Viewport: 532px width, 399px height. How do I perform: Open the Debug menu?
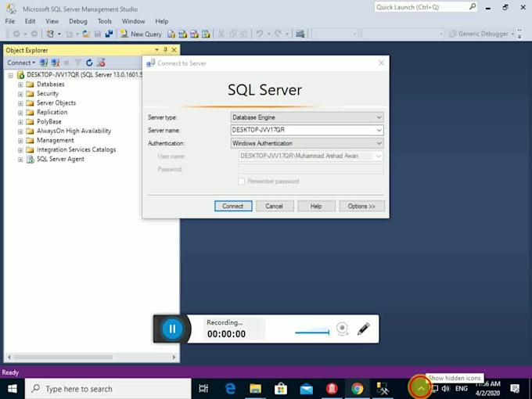[78, 21]
